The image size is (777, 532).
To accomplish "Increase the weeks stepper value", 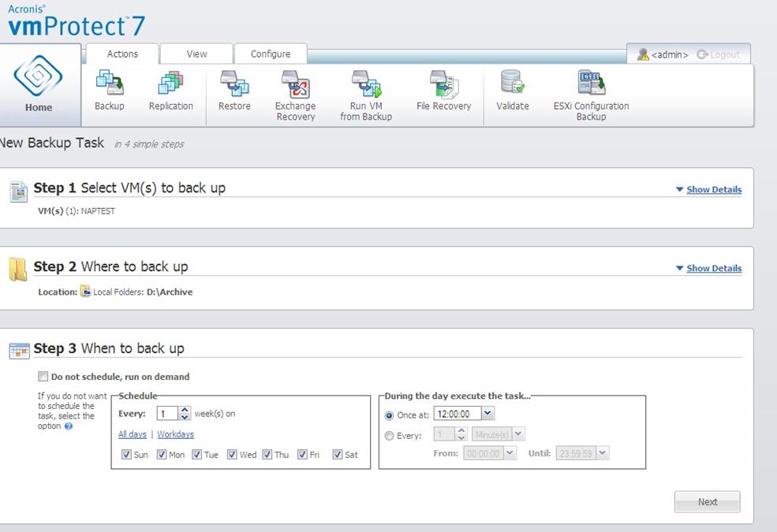I will pyautogui.click(x=185, y=410).
